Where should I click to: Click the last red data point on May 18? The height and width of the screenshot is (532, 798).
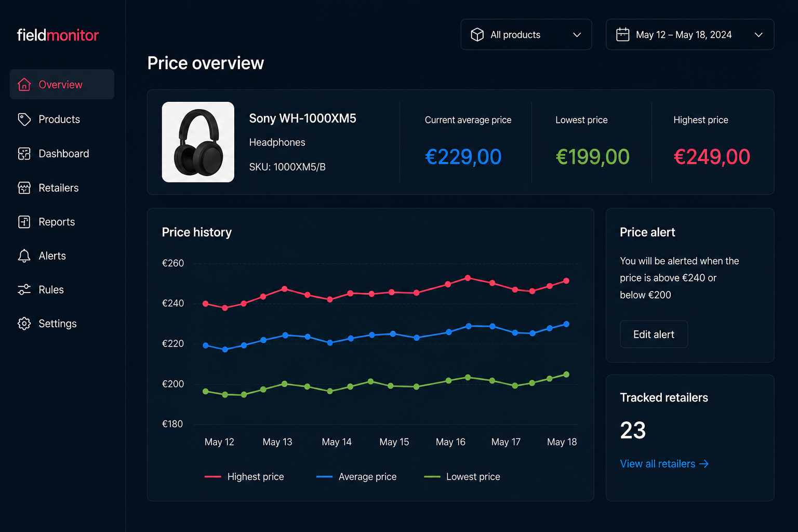[x=566, y=281]
